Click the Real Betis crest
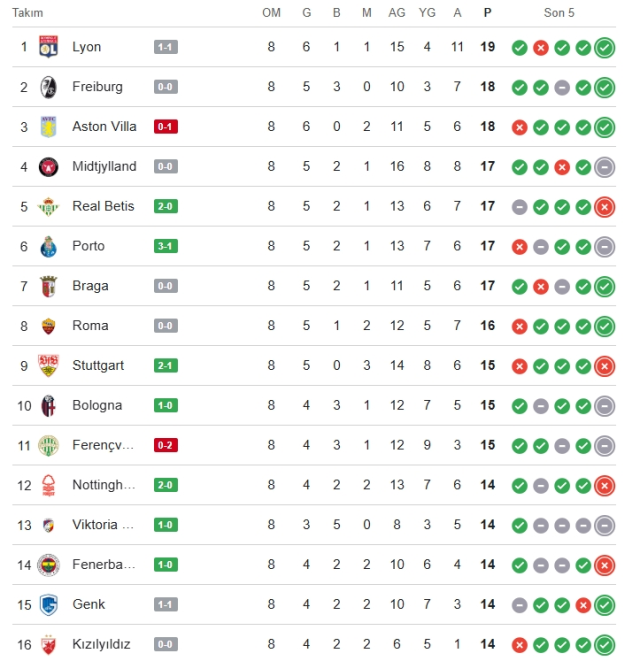640x661 pixels. pos(48,207)
